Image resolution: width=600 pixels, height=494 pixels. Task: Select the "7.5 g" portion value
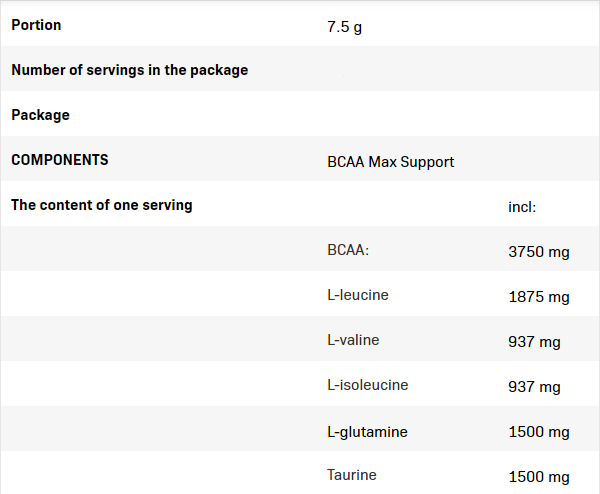(x=344, y=26)
